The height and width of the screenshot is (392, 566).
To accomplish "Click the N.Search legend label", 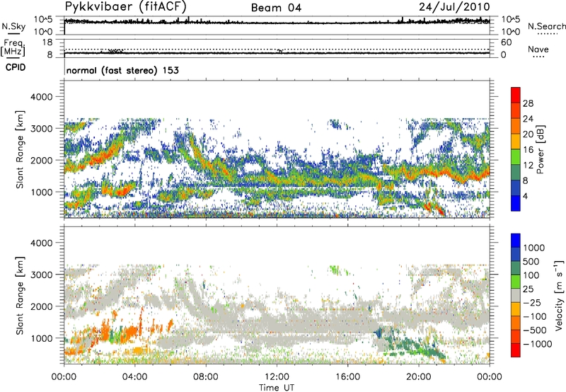I will coord(546,26).
